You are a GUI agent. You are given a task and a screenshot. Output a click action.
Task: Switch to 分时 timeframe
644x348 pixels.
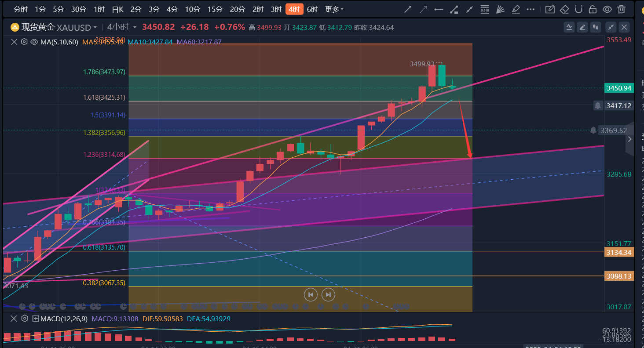click(x=21, y=9)
